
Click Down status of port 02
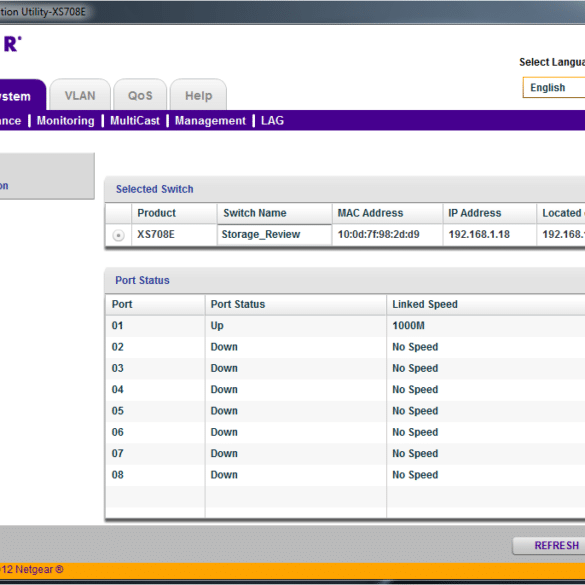pyautogui.click(x=224, y=347)
